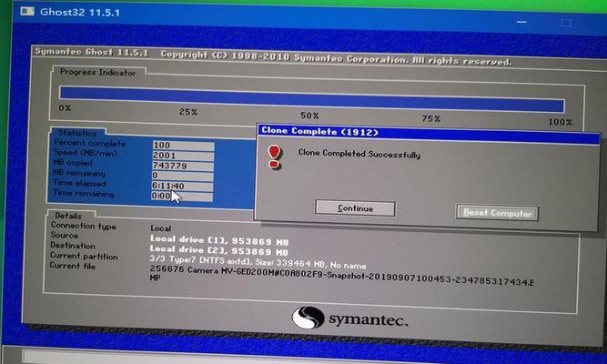Click the current partition '3/3 Type:7 [NTFS extd]' text
607x364 pixels.
pyautogui.click(x=200, y=260)
